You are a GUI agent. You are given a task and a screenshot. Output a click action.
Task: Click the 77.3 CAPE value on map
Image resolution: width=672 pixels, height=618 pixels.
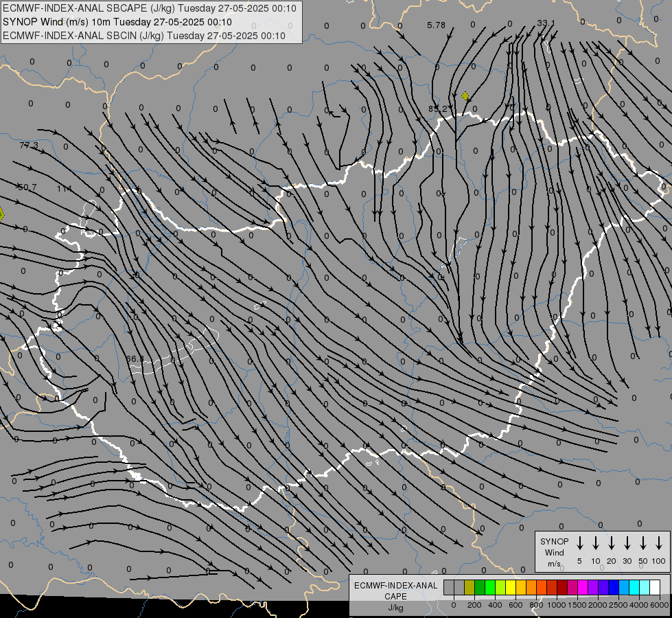(29, 146)
